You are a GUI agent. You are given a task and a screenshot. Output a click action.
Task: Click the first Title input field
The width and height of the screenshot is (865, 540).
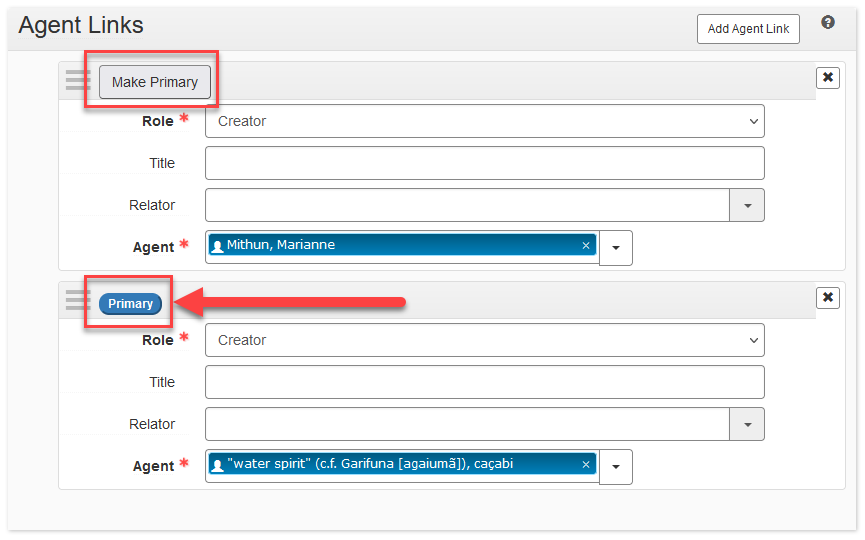coord(484,163)
